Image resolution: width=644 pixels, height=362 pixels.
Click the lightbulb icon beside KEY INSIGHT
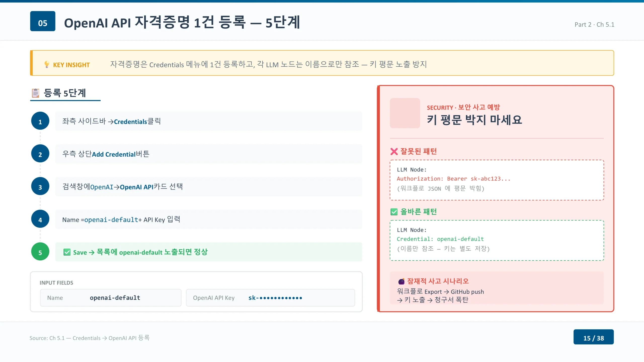pyautogui.click(x=47, y=65)
